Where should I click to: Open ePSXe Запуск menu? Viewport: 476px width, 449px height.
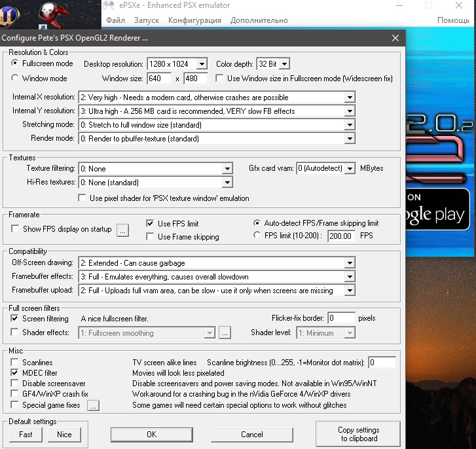click(147, 20)
